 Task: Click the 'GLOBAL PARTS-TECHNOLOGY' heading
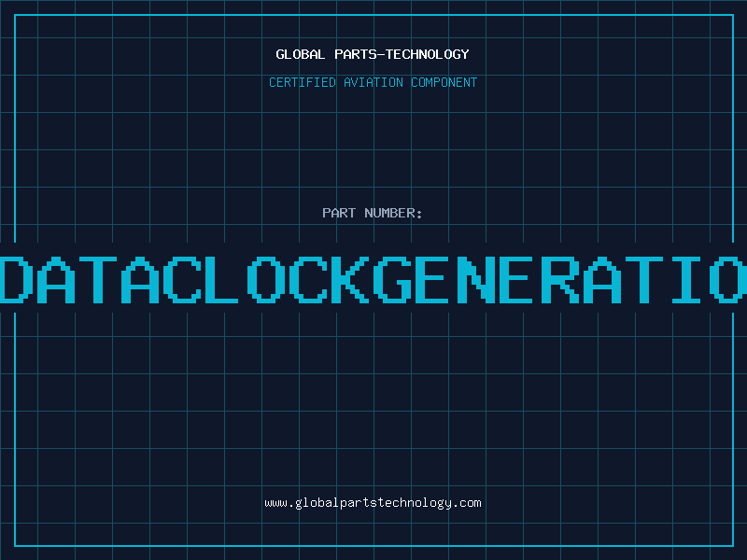(x=373, y=54)
